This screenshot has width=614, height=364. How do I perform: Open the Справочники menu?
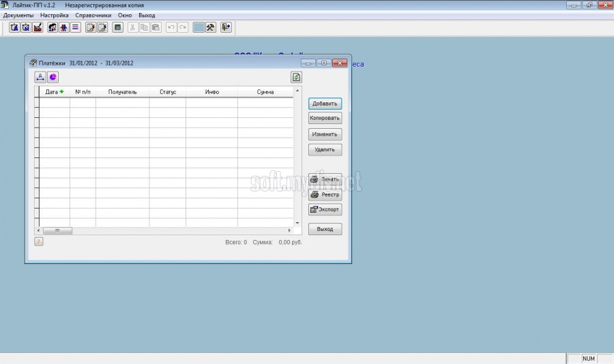(93, 15)
